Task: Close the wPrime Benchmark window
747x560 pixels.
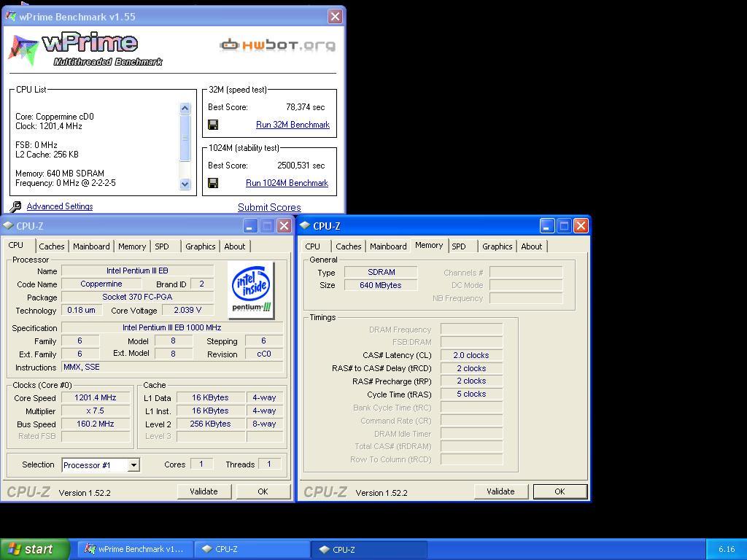Action: click(335, 17)
